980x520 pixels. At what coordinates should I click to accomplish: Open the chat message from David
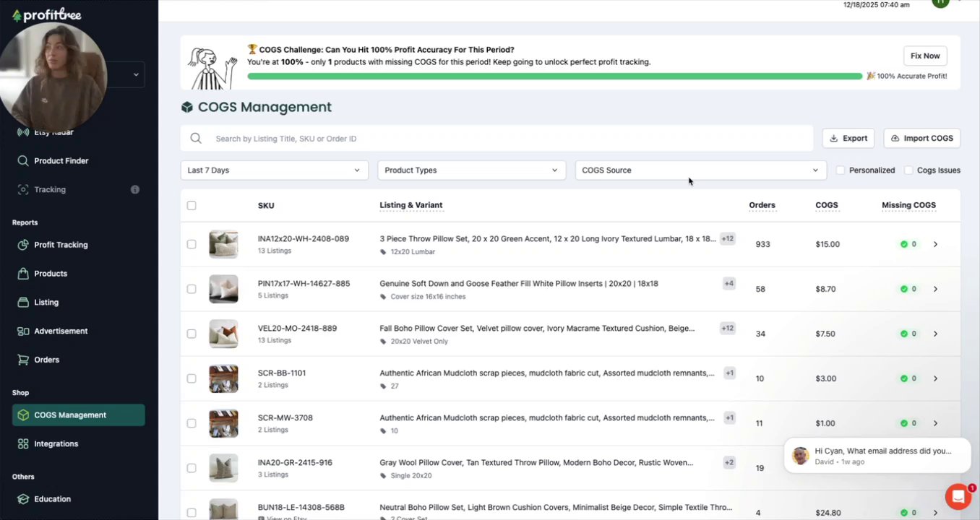click(x=877, y=456)
